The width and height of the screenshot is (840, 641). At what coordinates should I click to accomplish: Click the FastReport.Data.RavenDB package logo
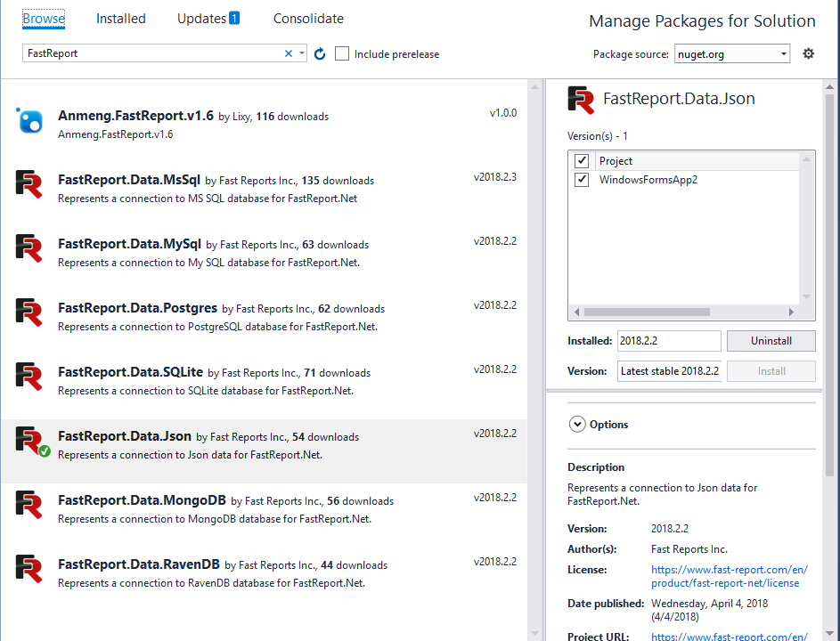click(29, 568)
